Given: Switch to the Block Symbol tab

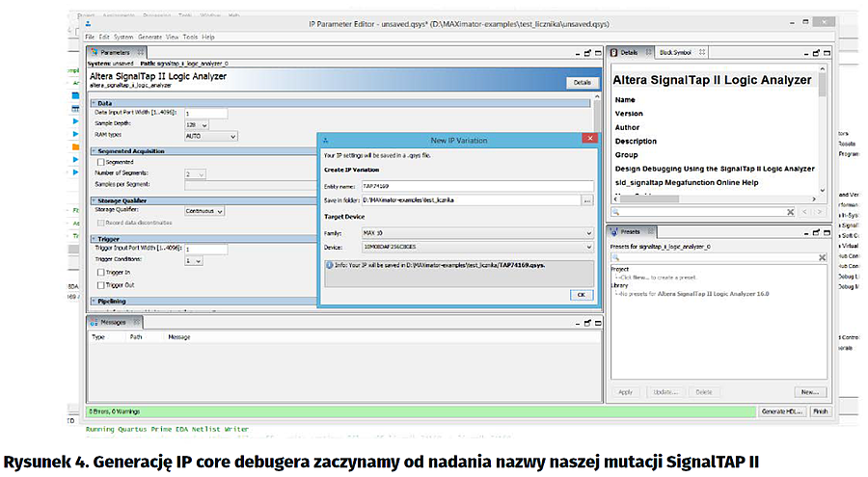Looking at the screenshot, I should coord(674,52).
